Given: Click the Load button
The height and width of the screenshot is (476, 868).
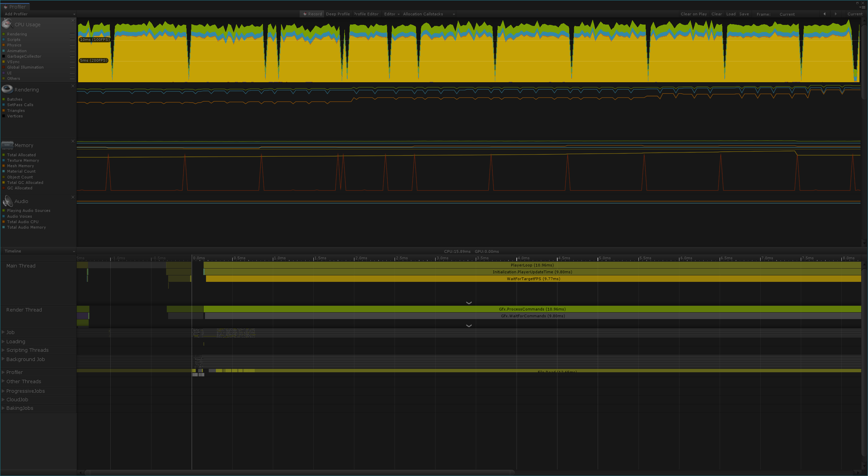Looking at the screenshot, I should coord(731,14).
